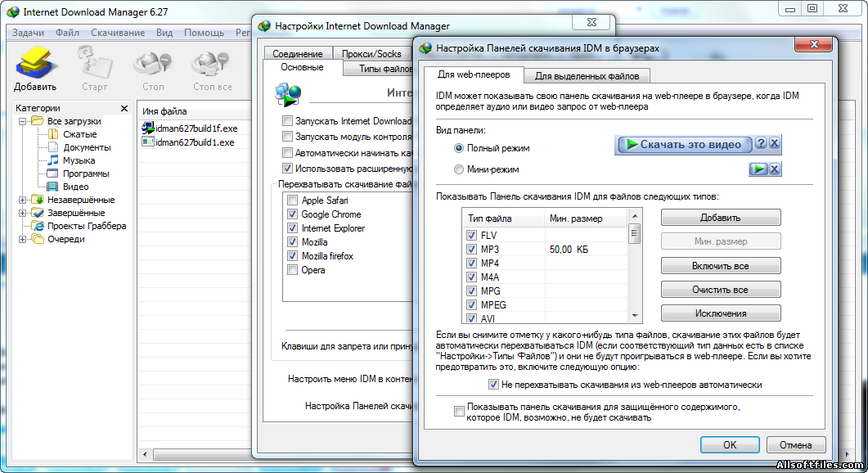Toggle Не перехватывать скачивания из web-плееров checkbox
The height and width of the screenshot is (473, 868).
click(493, 385)
